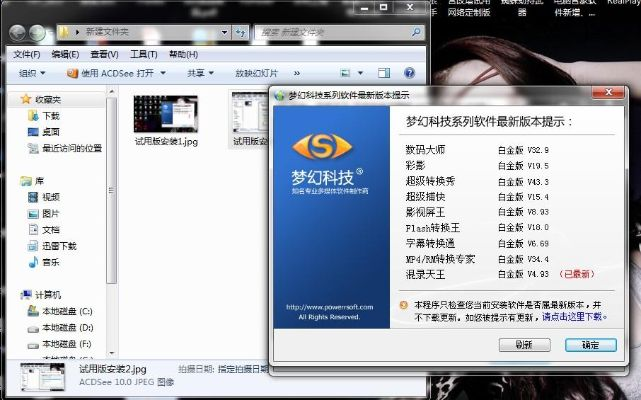Open the 文档 library
641x400 pixels.
(51, 230)
